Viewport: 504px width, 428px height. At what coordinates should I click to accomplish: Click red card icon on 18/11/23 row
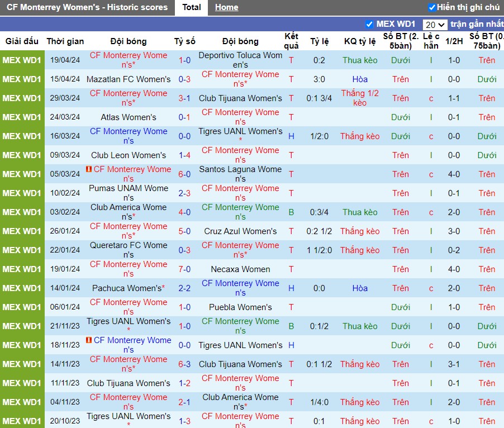tap(89, 340)
